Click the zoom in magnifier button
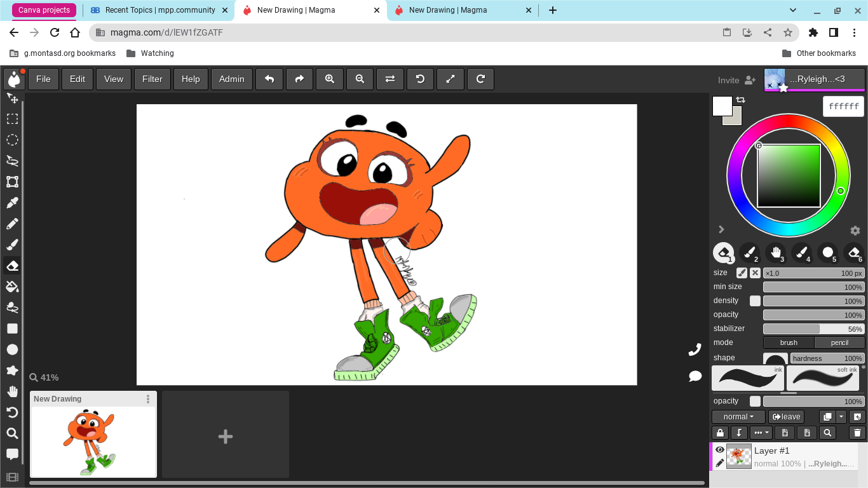 [330, 79]
